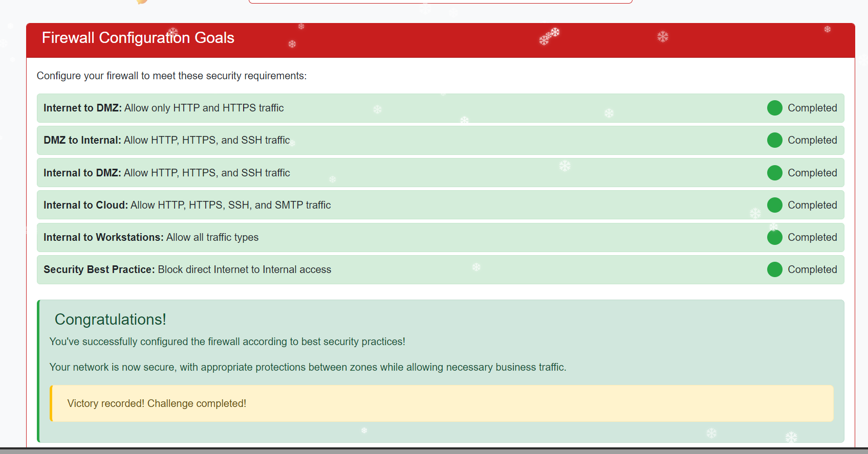Click the green status dot for Security Best Practice
The height and width of the screenshot is (454, 868).
[x=774, y=269]
